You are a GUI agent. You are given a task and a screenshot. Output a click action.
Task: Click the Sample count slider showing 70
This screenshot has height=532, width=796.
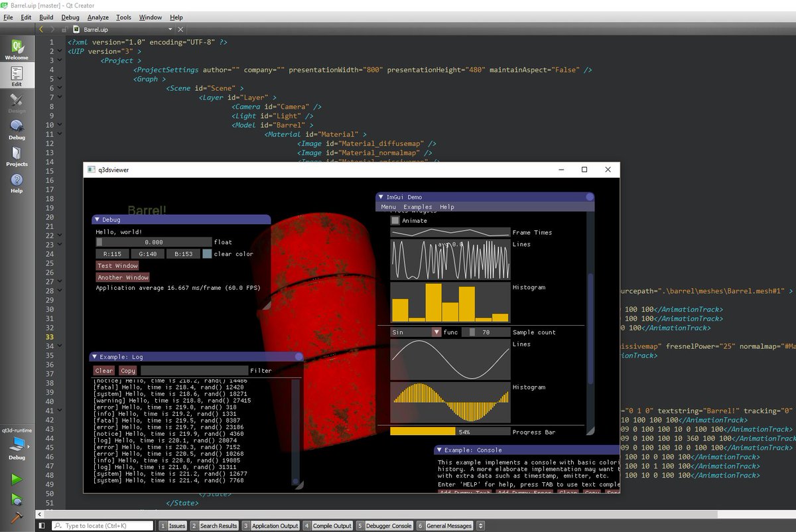coord(486,332)
